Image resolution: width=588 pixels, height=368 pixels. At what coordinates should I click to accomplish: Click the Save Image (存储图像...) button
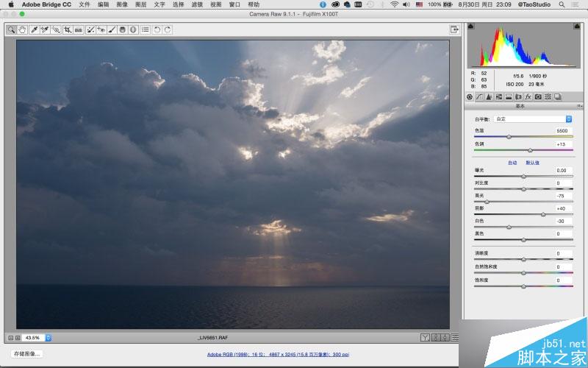[26, 354]
